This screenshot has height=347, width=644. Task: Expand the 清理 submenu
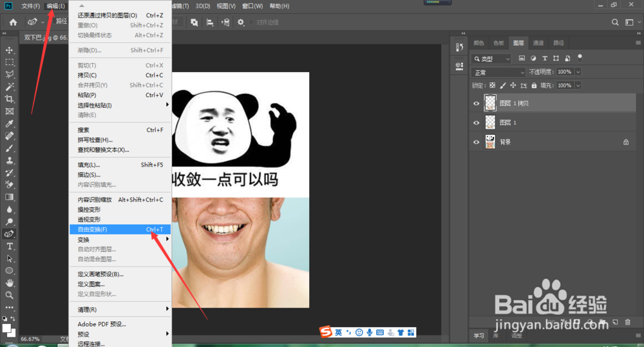[120, 309]
